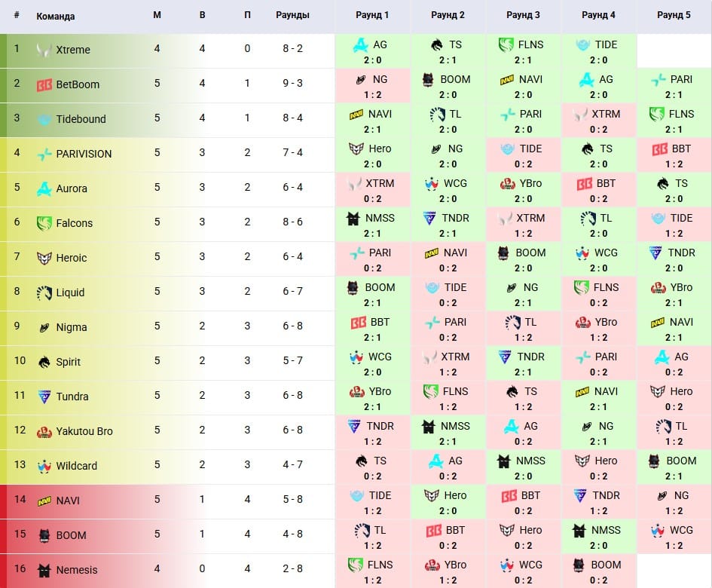The height and width of the screenshot is (588, 712).
Task: Click the Команда column header
Action: click(x=56, y=15)
